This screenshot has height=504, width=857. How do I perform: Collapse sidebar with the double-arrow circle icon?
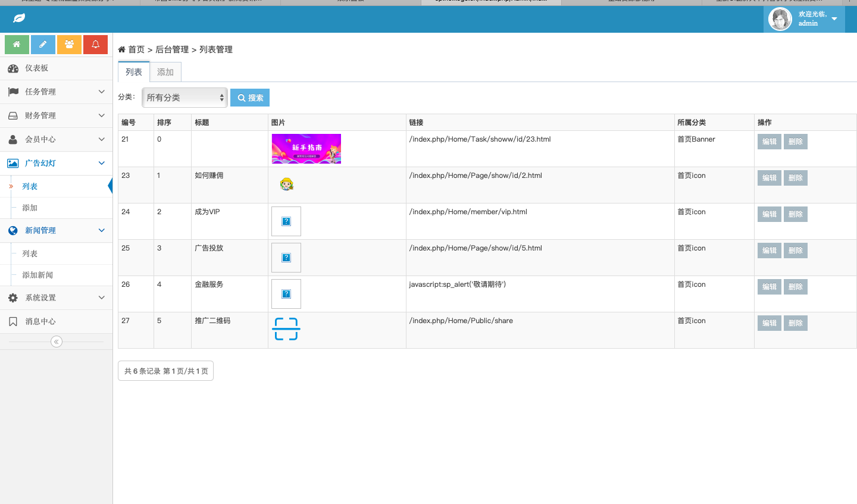[x=57, y=342]
